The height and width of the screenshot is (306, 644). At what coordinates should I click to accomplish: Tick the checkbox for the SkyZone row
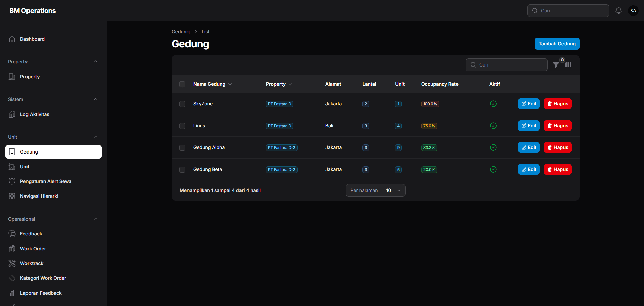click(182, 104)
